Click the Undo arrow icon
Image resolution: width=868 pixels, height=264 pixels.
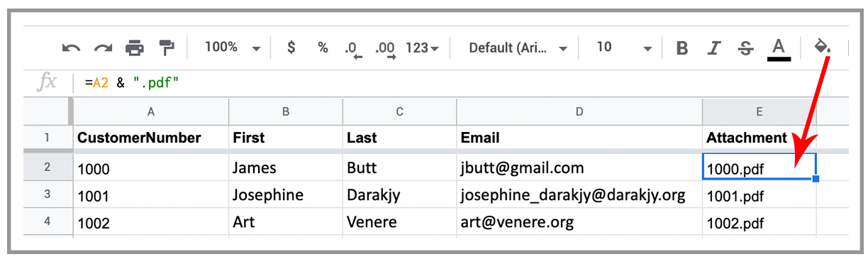[71, 48]
